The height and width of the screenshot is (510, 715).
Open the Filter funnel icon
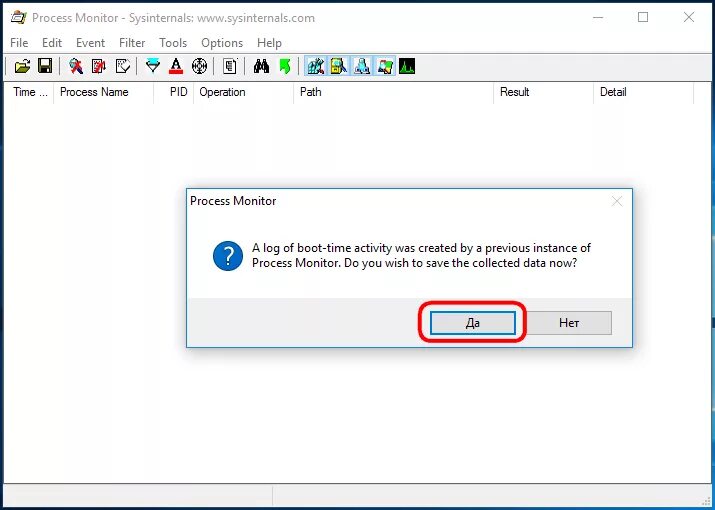(x=153, y=67)
